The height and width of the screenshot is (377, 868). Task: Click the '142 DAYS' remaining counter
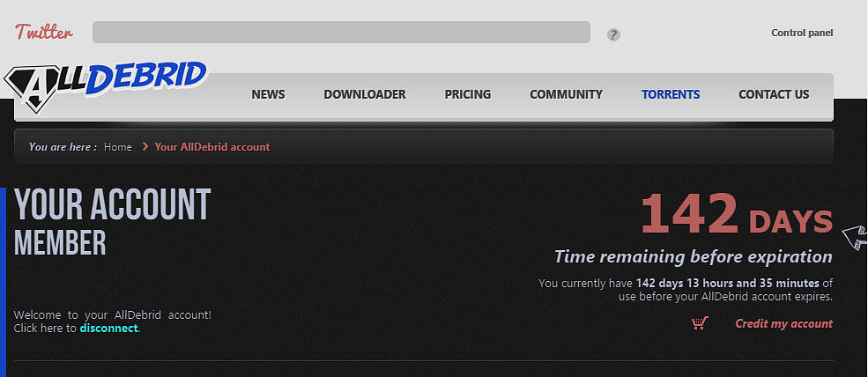point(736,216)
